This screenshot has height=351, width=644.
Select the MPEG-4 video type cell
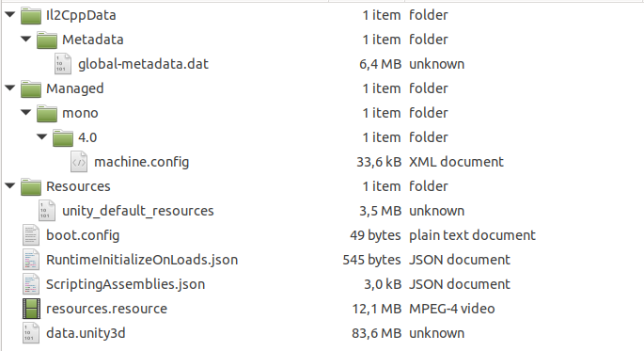pyautogui.click(x=452, y=309)
